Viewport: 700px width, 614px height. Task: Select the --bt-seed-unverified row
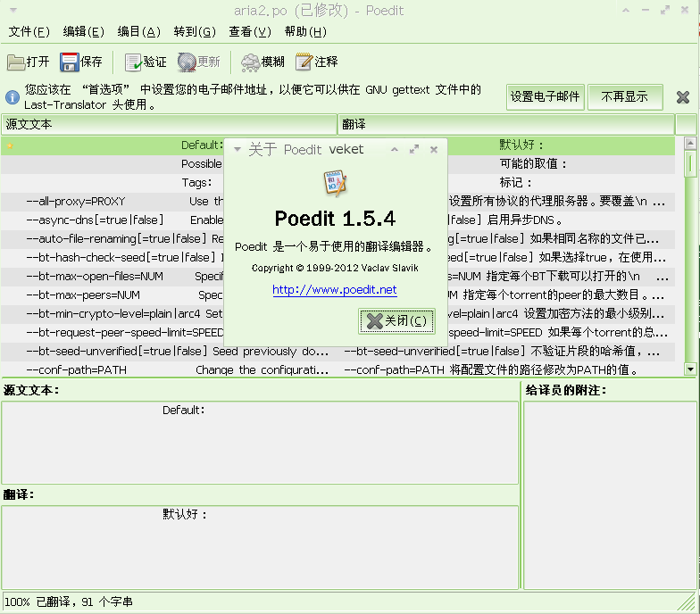337,352
